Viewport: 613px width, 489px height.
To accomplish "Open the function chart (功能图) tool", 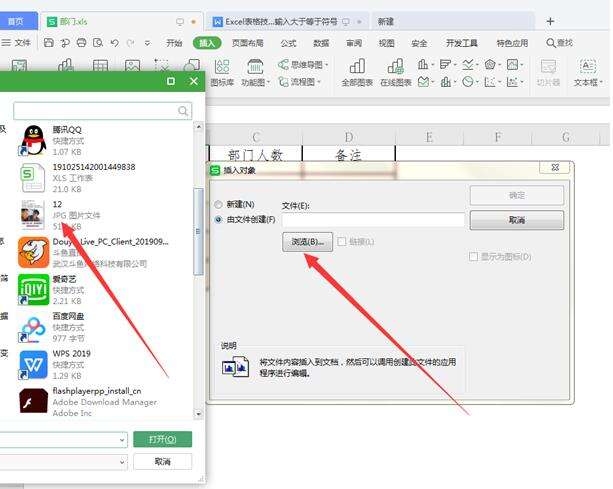I will pyautogui.click(x=255, y=72).
